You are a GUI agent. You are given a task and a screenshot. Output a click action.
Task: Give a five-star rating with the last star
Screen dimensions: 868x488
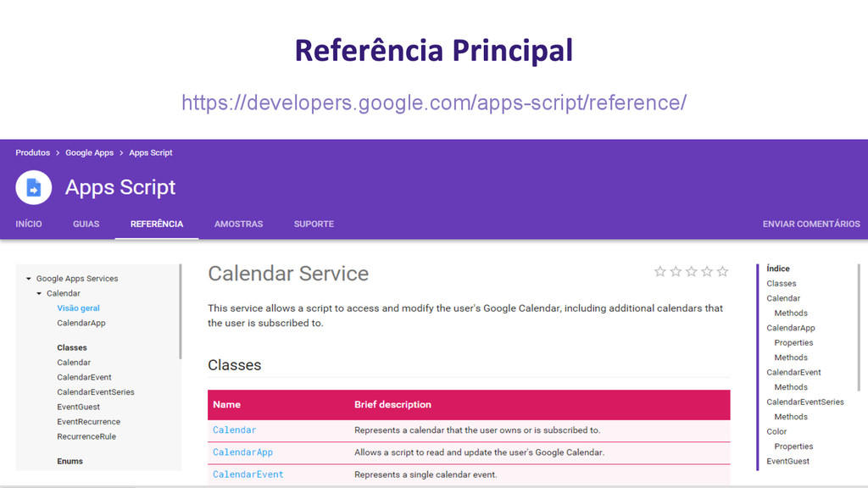722,272
